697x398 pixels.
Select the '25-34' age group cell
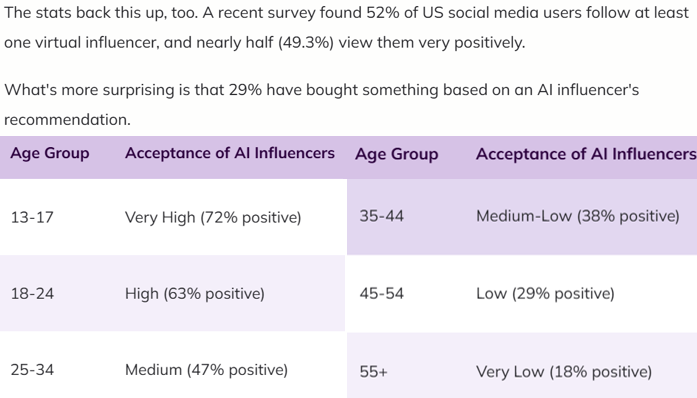click(x=32, y=370)
